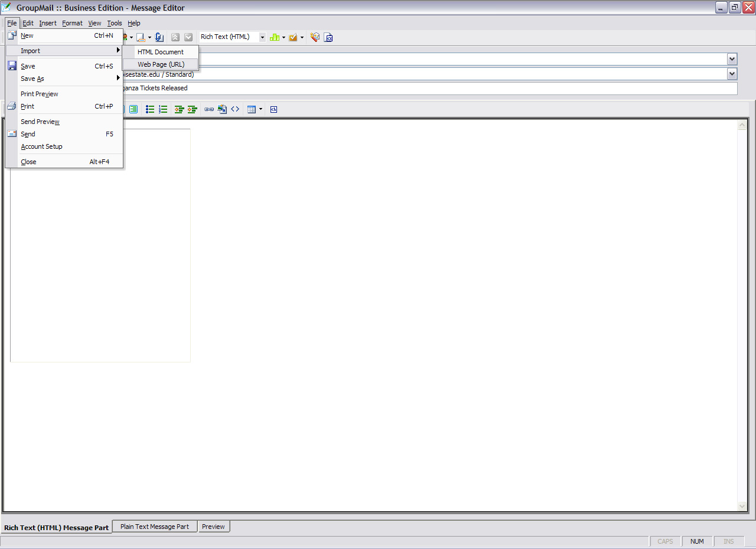The height and width of the screenshot is (549, 756).
Task: Select Send Preview menu entry
Action: coord(64,122)
